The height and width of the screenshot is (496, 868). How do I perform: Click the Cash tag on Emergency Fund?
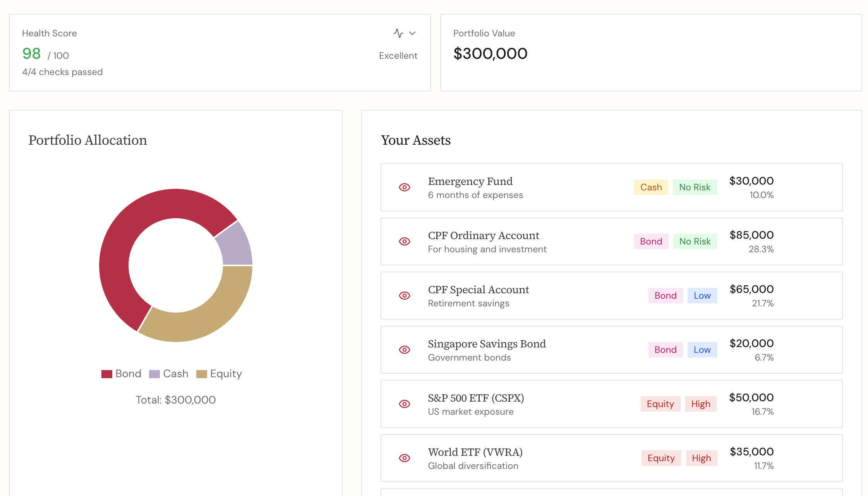click(651, 187)
